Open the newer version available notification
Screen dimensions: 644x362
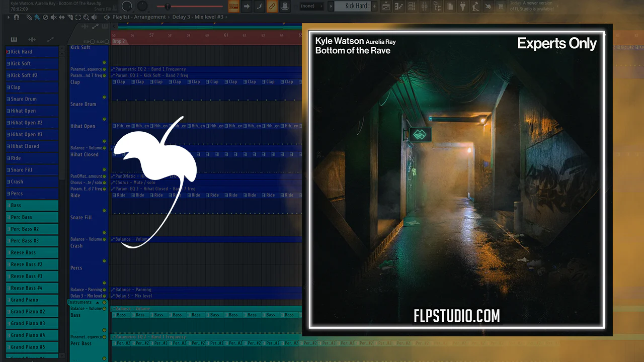(531, 6)
